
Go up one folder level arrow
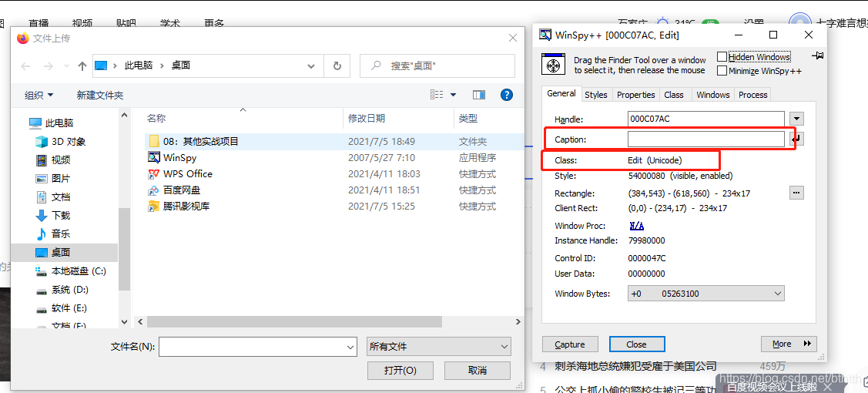[x=82, y=65]
